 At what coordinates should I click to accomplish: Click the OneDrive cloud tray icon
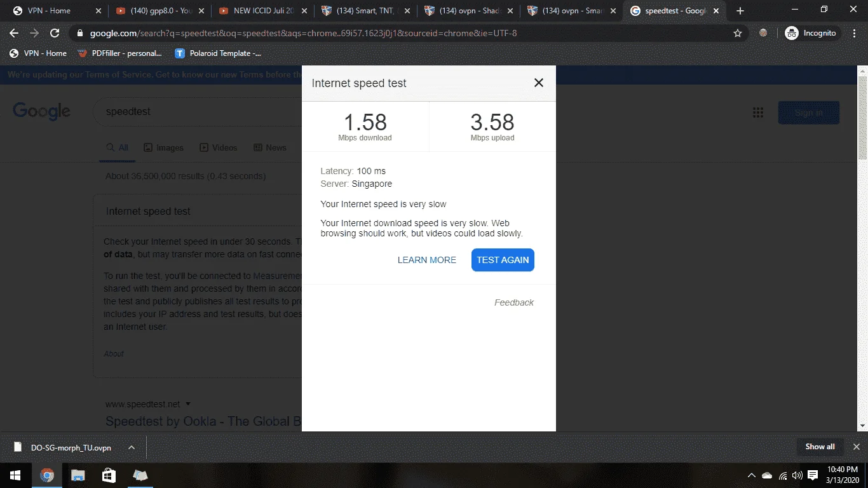click(767, 475)
